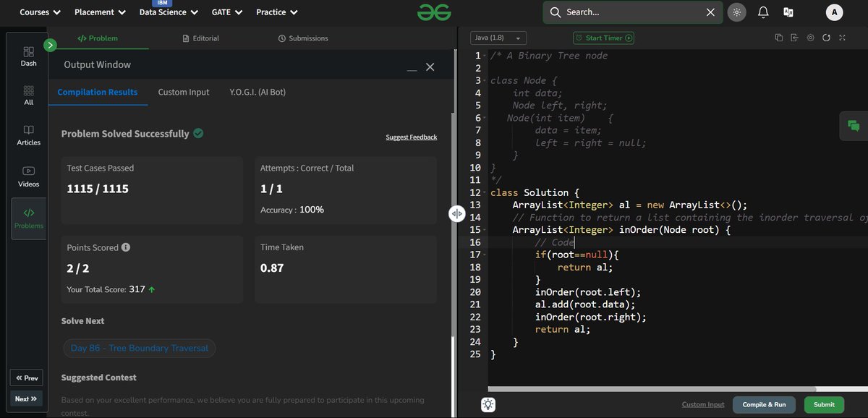Clear the search box with X
This screenshot has width=868, height=418.
[710, 12]
